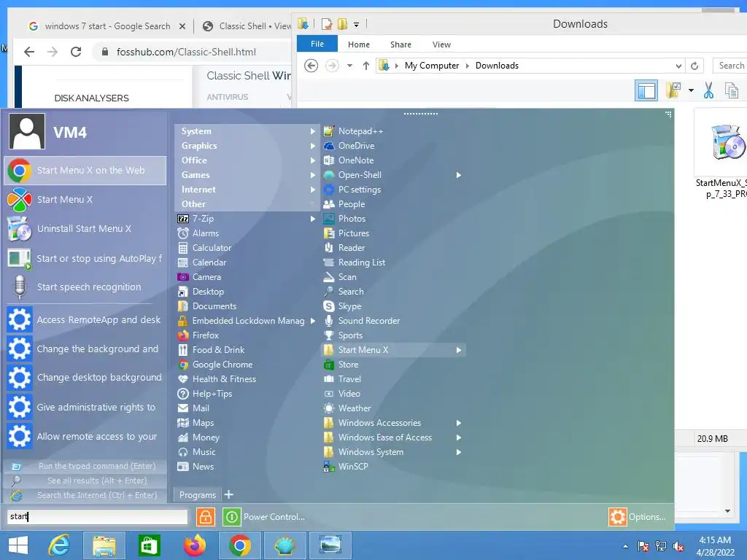The width and height of the screenshot is (747, 560).
Task: Open the File tab in Downloads window
Action: tap(317, 44)
